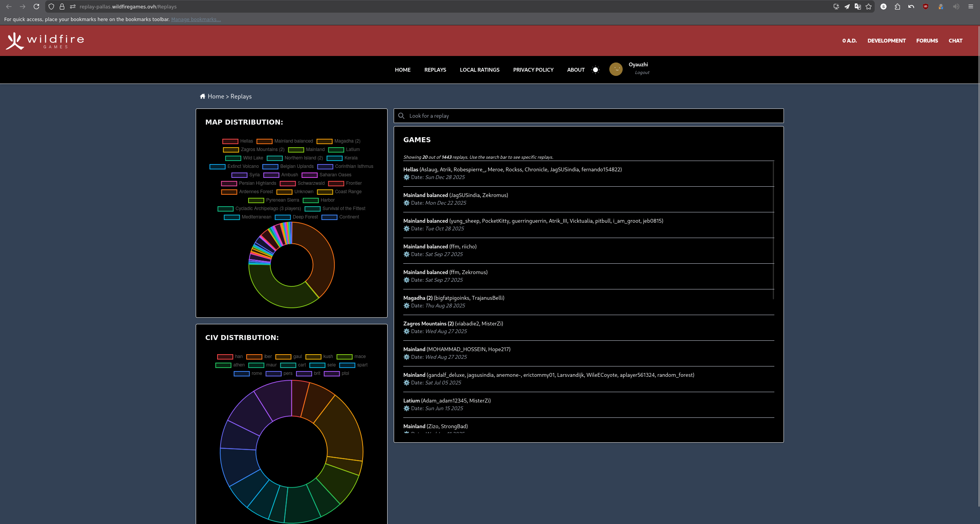Bookmark this page with star icon

[x=869, y=7]
